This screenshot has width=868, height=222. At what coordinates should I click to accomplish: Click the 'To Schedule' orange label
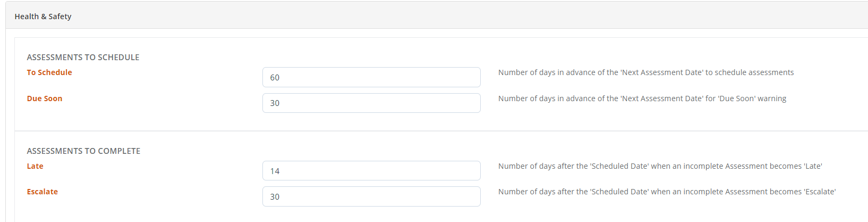(x=49, y=72)
